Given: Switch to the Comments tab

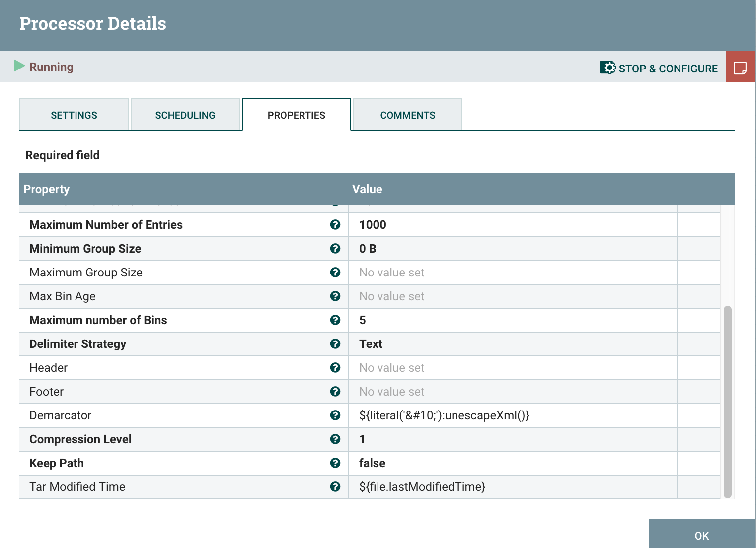Looking at the screenshot, I should [x=407, y=115].
